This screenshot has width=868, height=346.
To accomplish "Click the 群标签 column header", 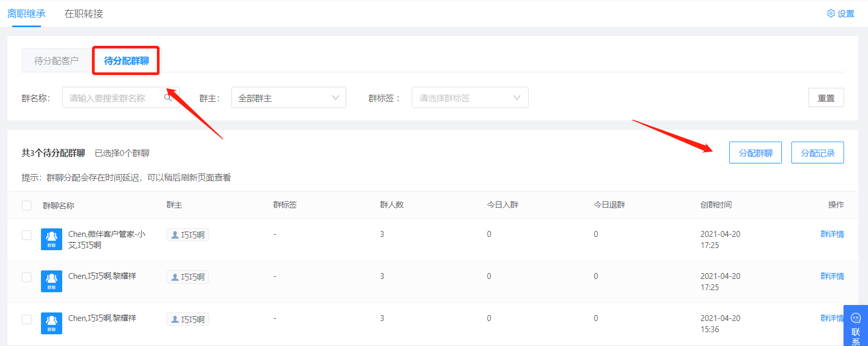I will (285, 205).
